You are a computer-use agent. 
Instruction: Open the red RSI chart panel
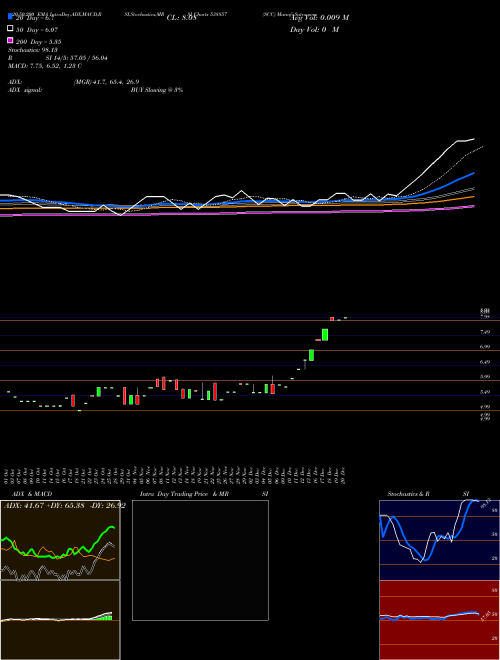(439, 620)
